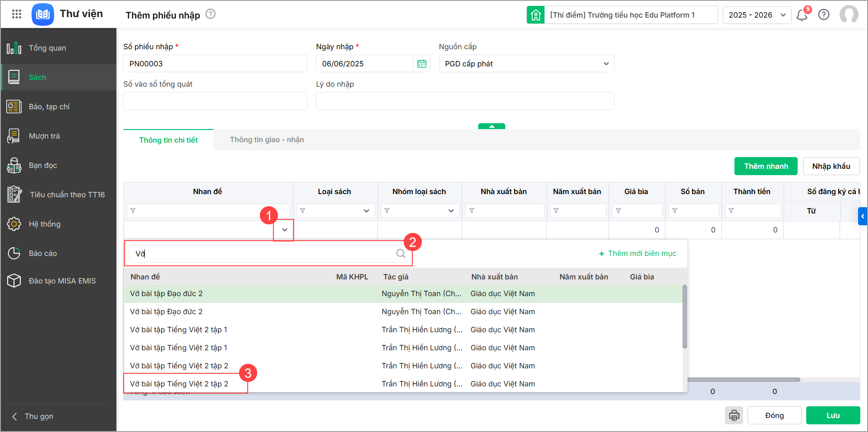868x432 pixels.
Task: Click the Thêm nhanh button
Action: (x=766, y=166)
